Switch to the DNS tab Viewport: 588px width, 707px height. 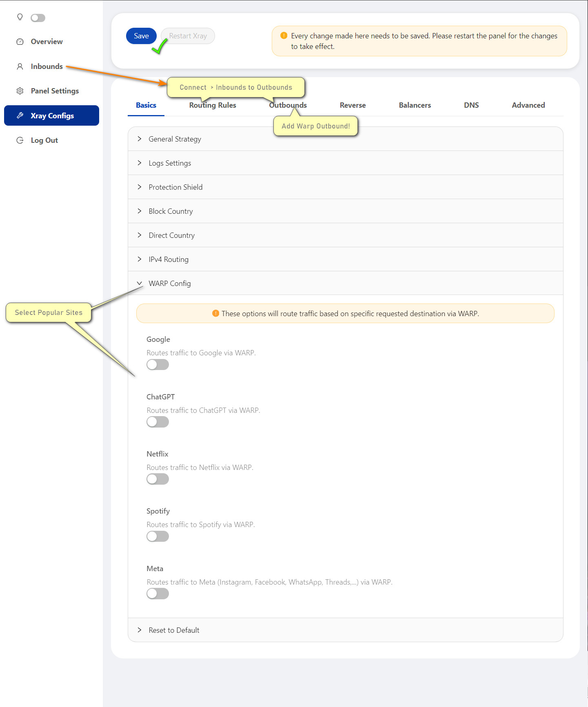coord(471,105)
